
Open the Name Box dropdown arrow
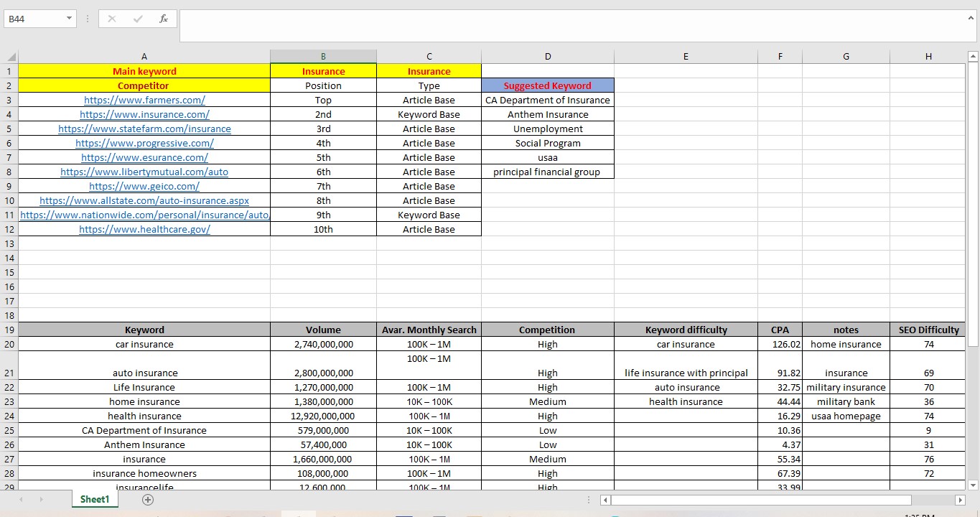(68, 18)
